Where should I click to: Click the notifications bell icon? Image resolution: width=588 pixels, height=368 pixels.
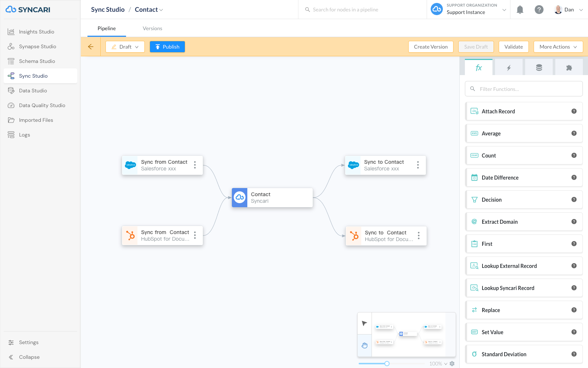point(520,10)
